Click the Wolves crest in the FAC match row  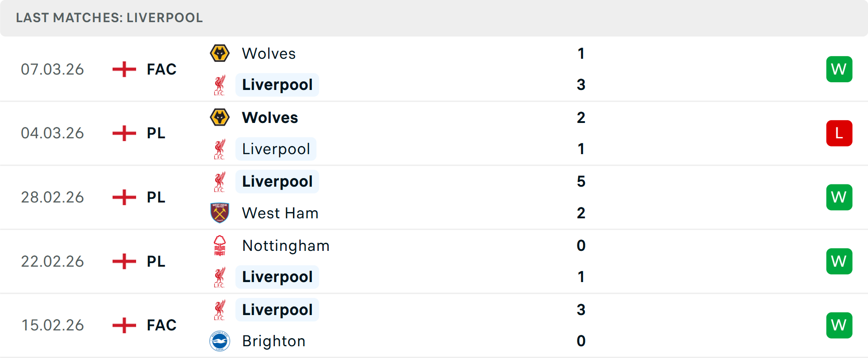click(220, 53)
